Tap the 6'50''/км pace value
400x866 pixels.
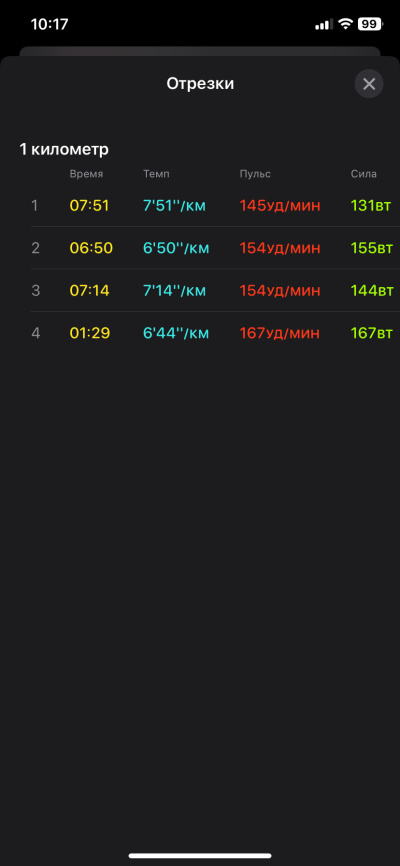pyautogui.click(x=176, y=248)
